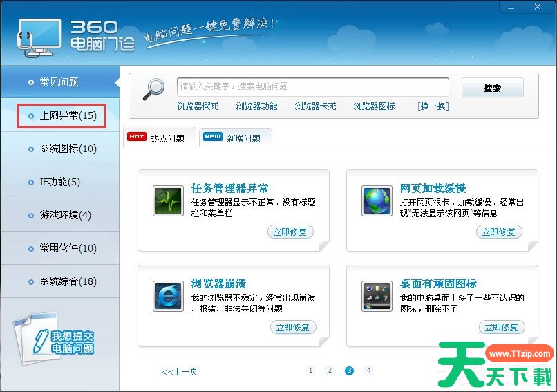
Task: Click the desktop stubborn icons thumbnail
Action: coord(377,296)
